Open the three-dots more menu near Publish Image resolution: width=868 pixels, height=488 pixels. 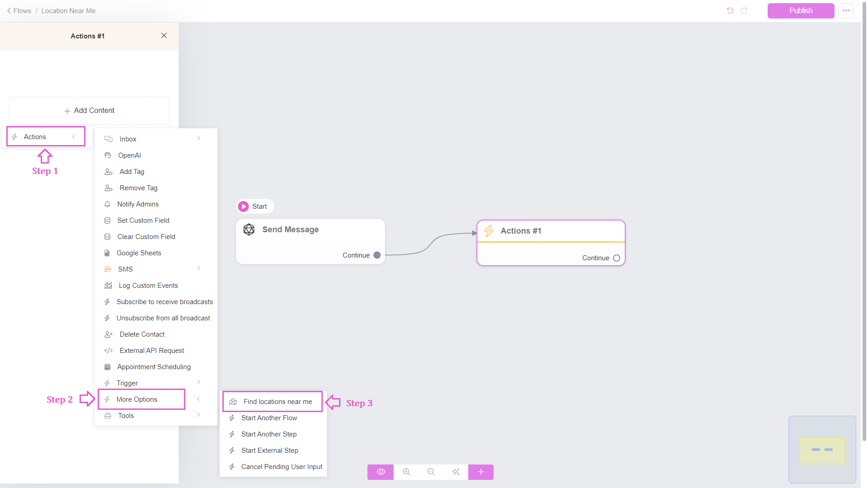[846, 10]
